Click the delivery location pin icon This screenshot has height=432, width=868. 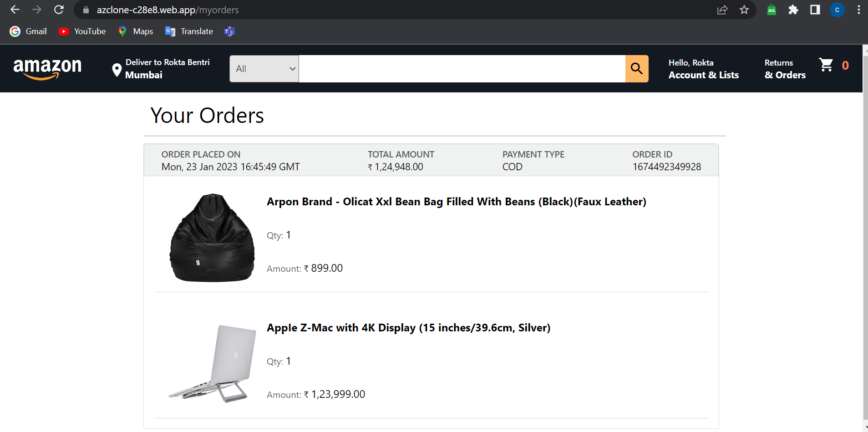coord(117,69)
